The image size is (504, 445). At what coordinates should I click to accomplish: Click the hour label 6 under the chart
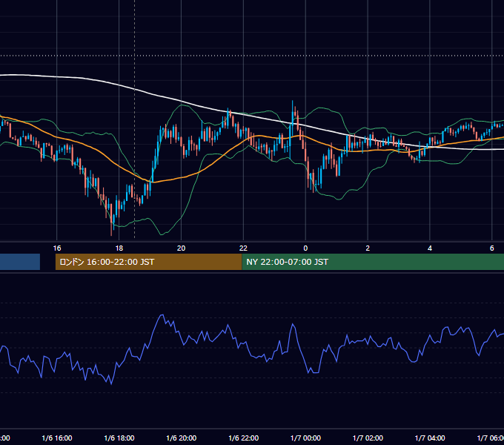492,248
